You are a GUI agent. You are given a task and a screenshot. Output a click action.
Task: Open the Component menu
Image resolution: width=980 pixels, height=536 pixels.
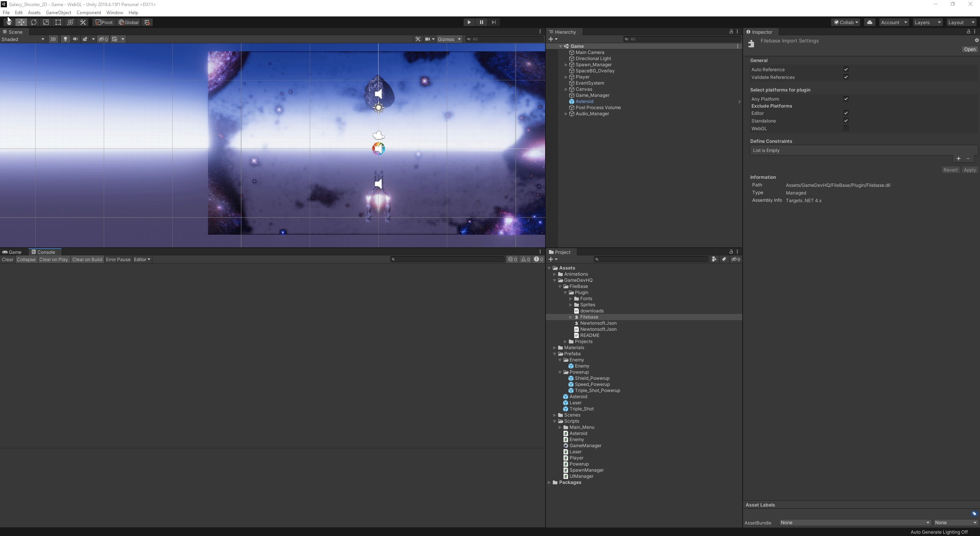click(x=88, y=13)
